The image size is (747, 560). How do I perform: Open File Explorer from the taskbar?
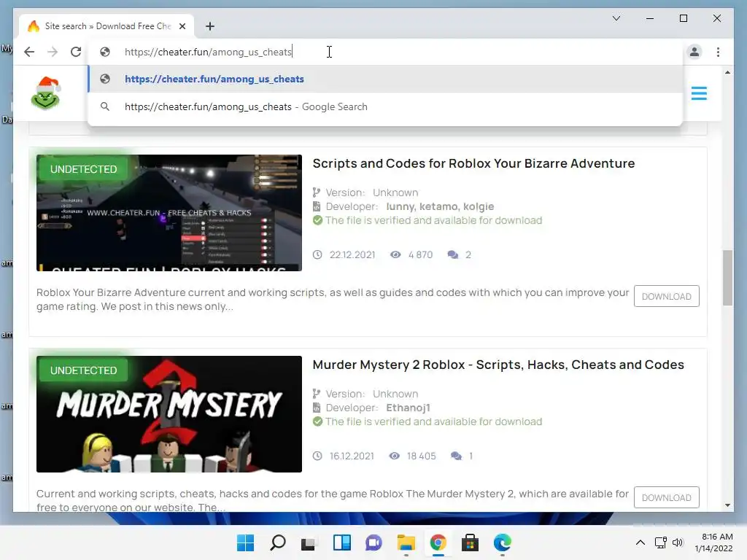coord(406,542)
